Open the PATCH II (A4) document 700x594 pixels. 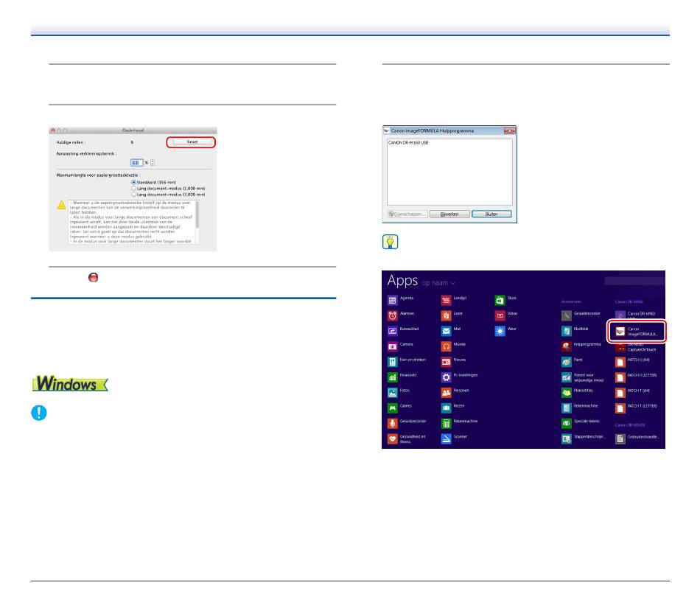point(633,361)
